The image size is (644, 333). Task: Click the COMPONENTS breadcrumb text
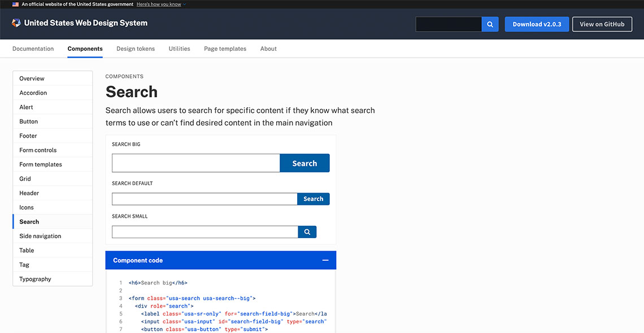[124, 76]
